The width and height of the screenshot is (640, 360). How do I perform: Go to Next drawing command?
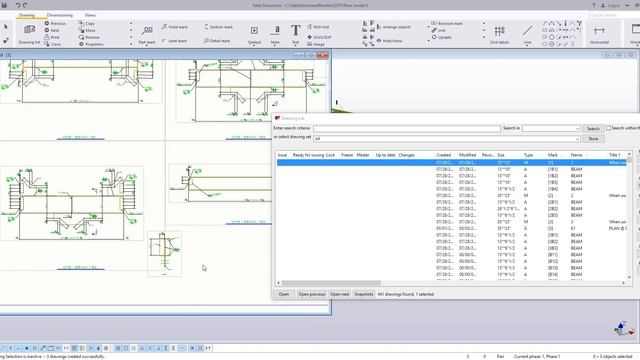[52, 30]
